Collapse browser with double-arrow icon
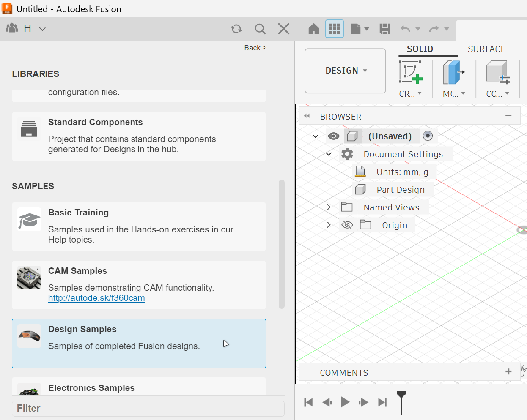Image resolution: width=527 pixels, height=420 pixels. pos(307,116)
